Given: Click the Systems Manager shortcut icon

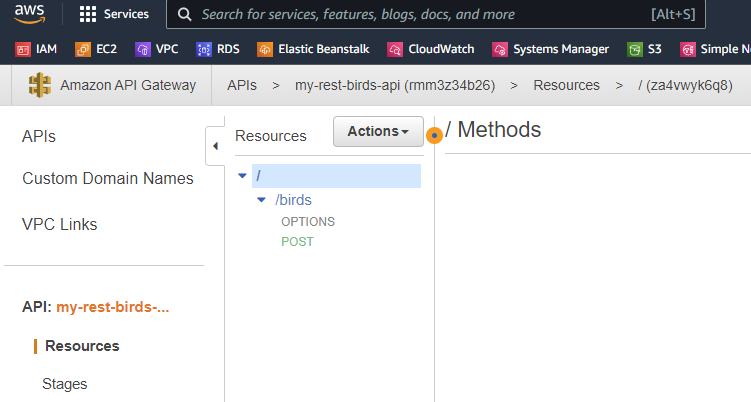Looking at the screenshot, I should [x=500, y=49].
